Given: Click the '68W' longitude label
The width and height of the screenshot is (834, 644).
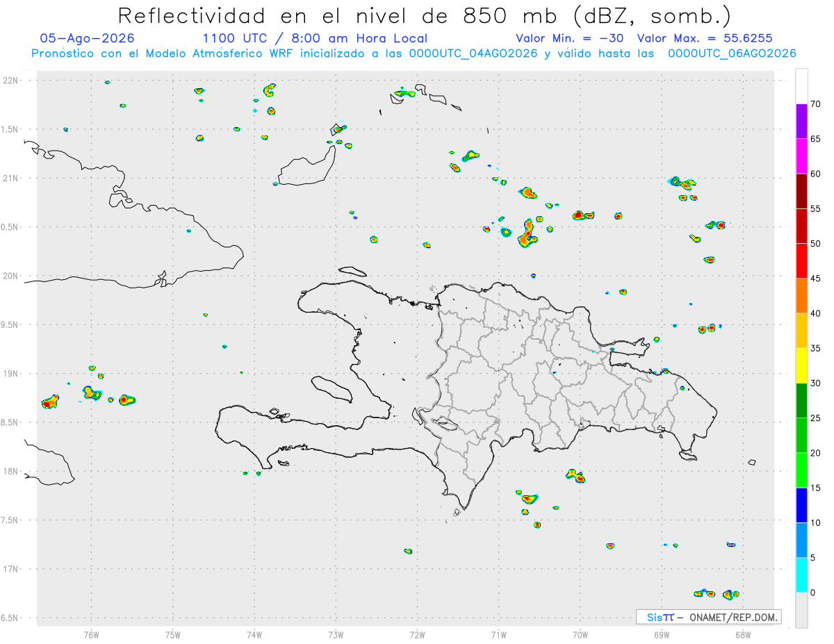Looking at the screenshot, I should pyautogui.click(x=742, y=634).
